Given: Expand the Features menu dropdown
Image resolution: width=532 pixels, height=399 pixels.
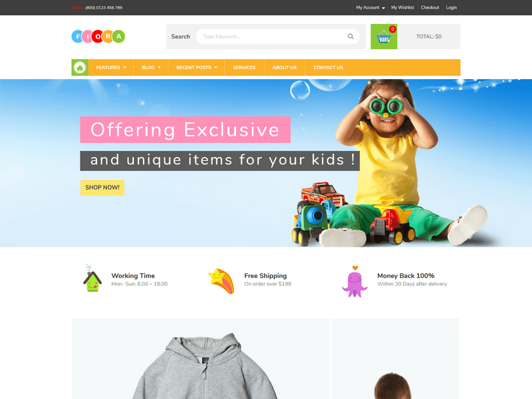Looking at the screenshot, I should (x=111, y=68).
